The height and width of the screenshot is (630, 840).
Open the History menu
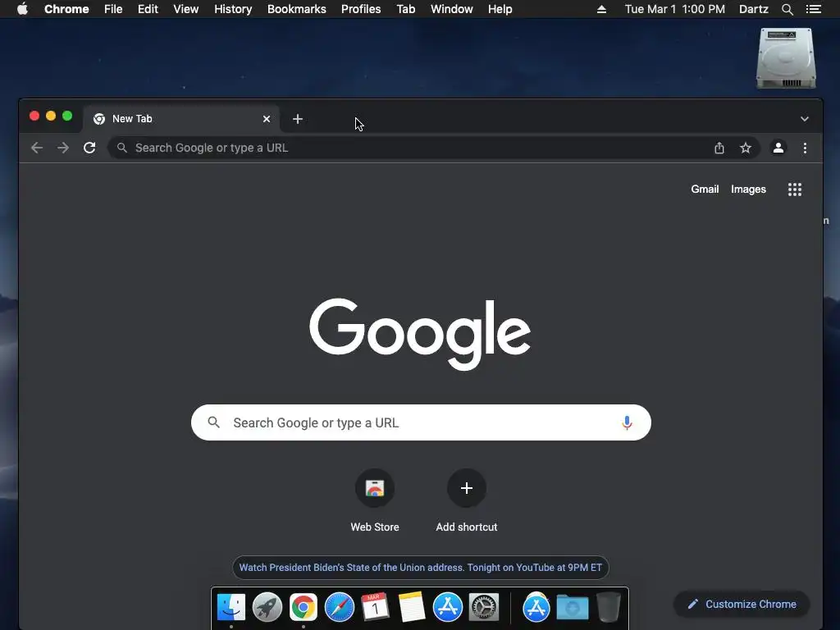(233, 9)
